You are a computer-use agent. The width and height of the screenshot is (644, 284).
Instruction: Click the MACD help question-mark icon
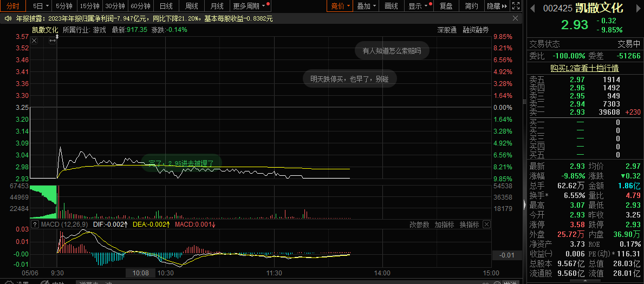click(x=35, y=224)
